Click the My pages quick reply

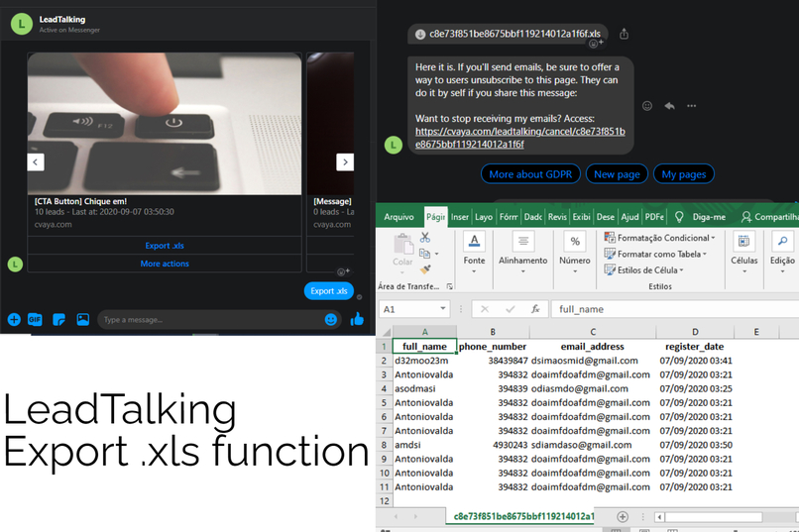(x=684, y=174)
